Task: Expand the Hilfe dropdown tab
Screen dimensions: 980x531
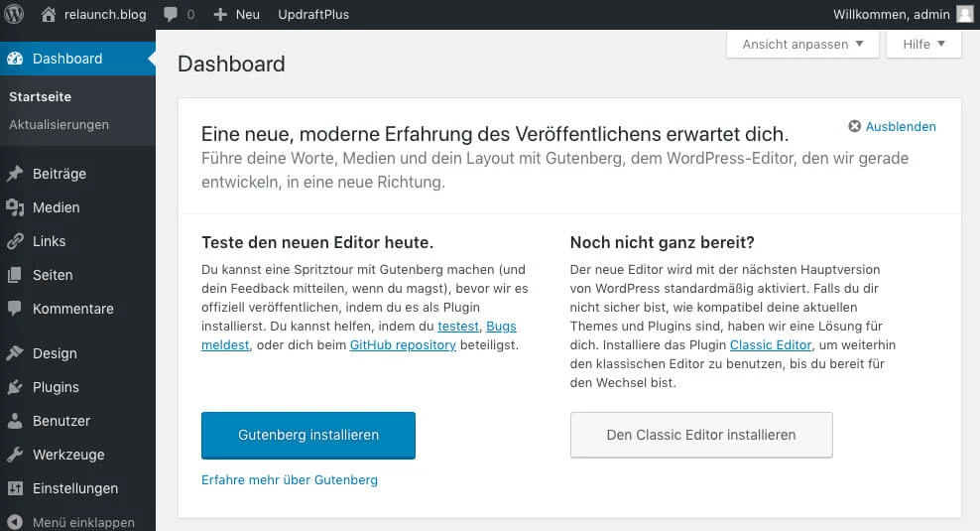Action: [923, 45]
